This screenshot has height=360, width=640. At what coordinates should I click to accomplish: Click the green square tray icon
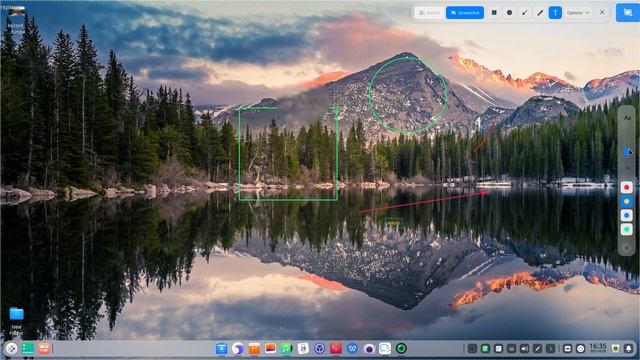click(x=485, y=349)
